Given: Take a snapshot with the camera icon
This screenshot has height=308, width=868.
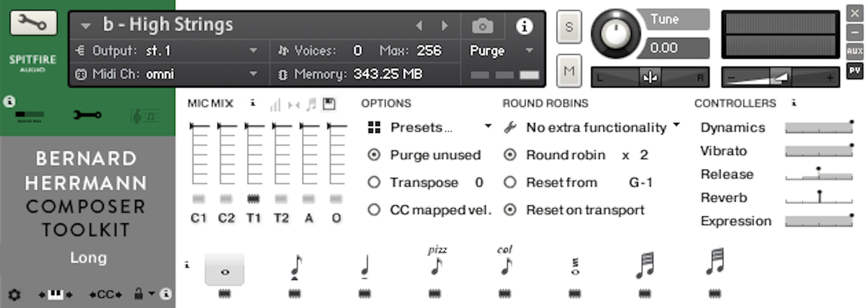Looking at the screenshot, I should pyautogui.click(x=482, y=26).
